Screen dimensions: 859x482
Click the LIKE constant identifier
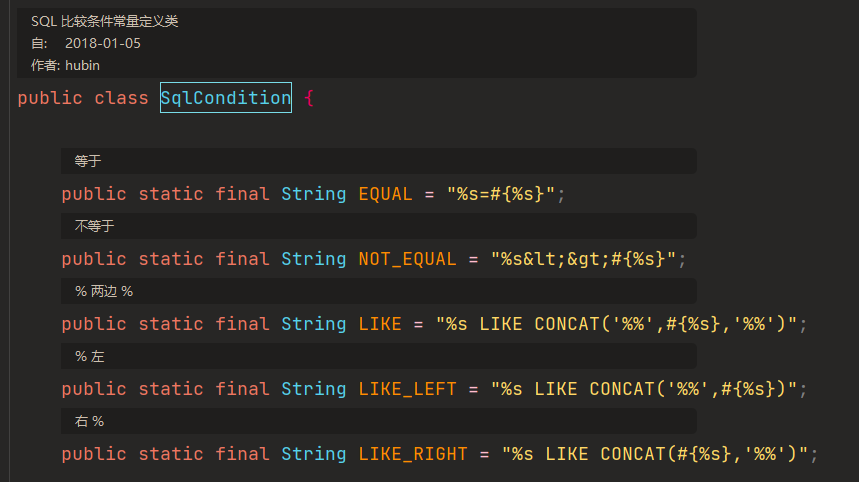point(380,324)
